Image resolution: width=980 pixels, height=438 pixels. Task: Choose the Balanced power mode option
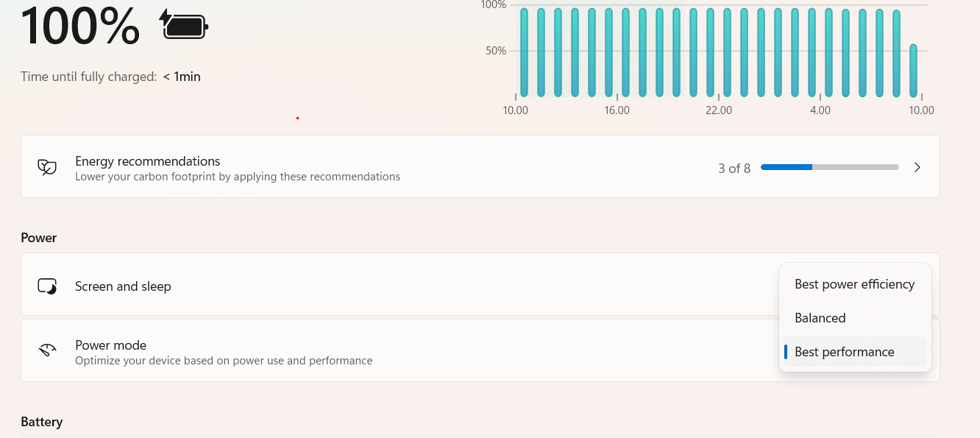tap(820, 318)
